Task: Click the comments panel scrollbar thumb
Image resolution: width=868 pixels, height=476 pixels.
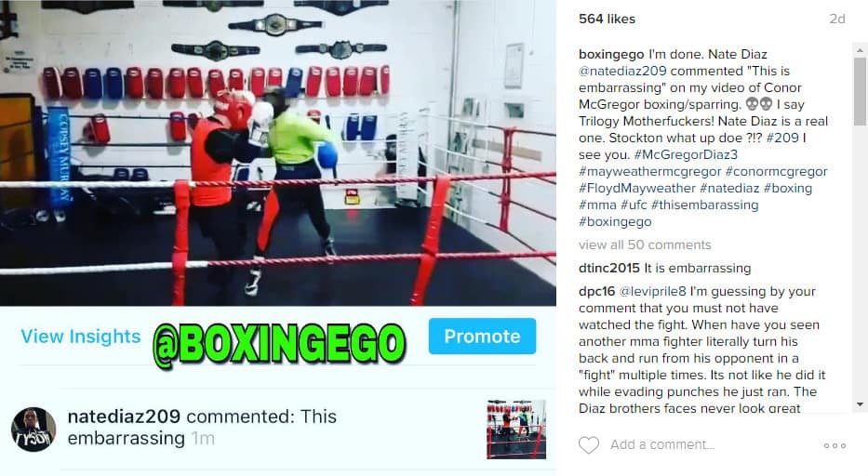Action: [860, 91]
